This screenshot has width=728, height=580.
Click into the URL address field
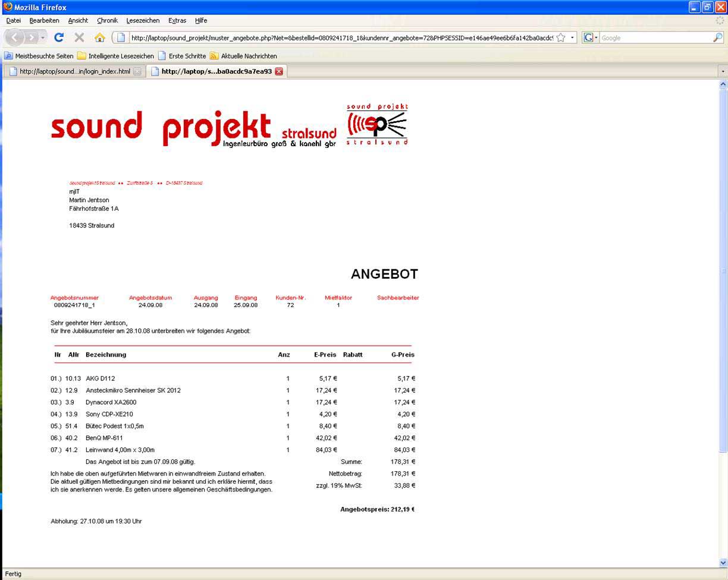(341, 38)
